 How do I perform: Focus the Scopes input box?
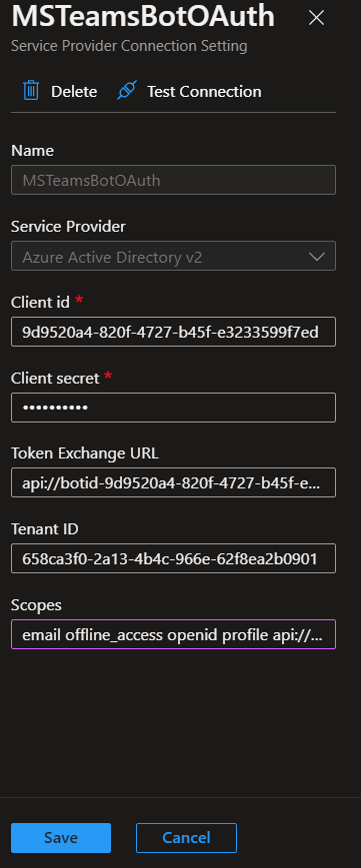[173, 634]
